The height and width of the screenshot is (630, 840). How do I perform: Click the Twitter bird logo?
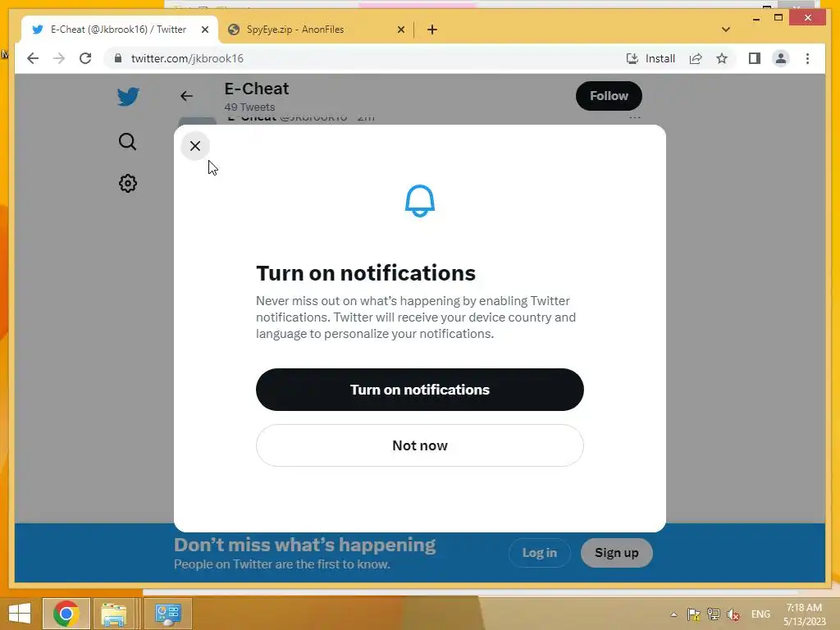(128, 97)
